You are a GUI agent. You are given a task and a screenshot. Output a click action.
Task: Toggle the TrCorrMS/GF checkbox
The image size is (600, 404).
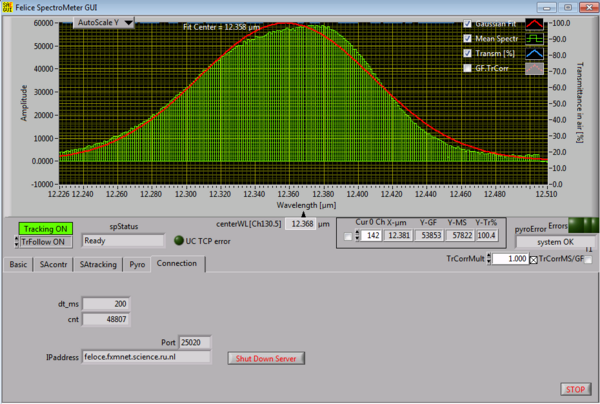tap(533, 259)
